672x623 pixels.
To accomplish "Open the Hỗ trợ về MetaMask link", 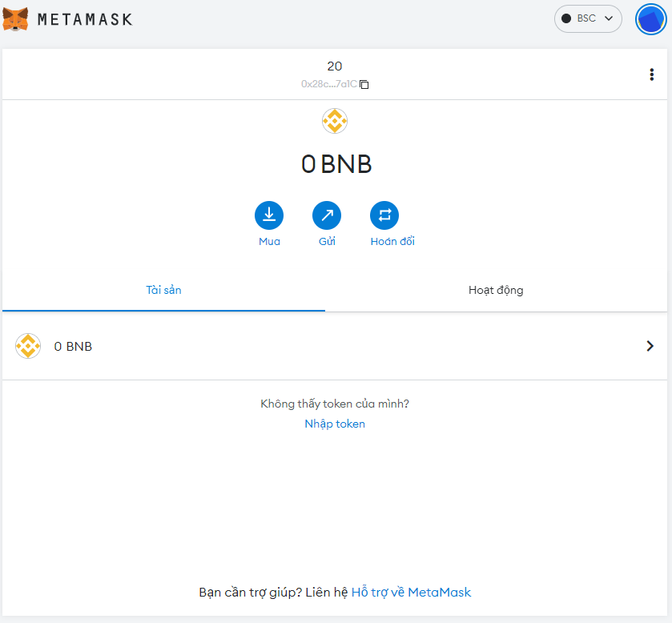I will coord(411,592).
